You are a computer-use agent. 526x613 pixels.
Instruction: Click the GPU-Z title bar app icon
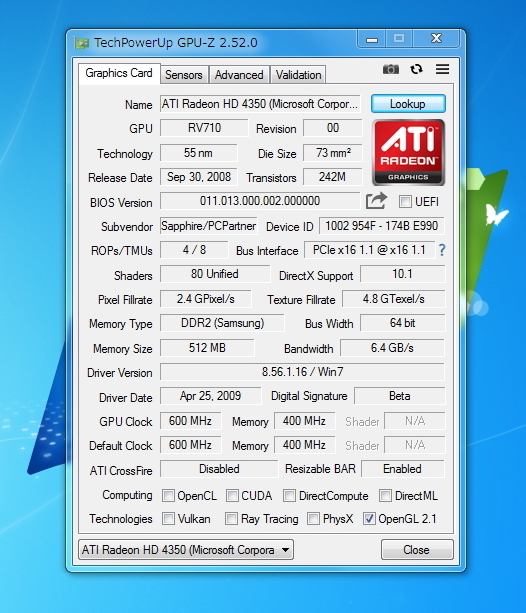81,43
